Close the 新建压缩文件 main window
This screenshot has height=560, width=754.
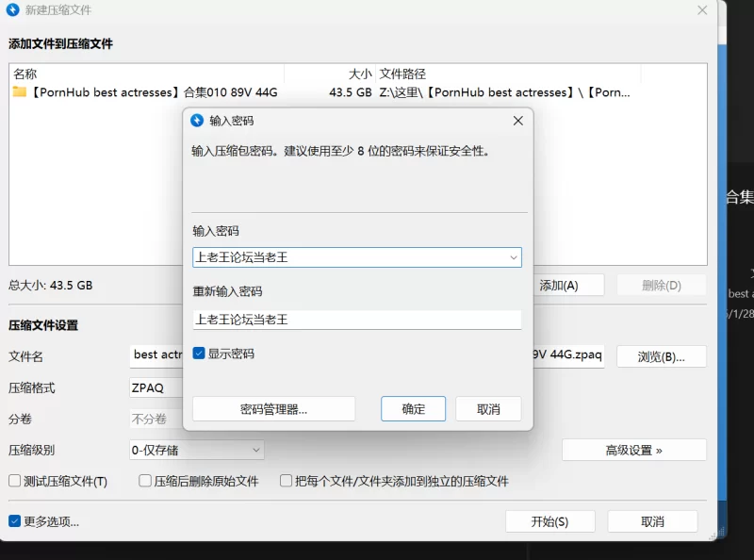[702, 10]
